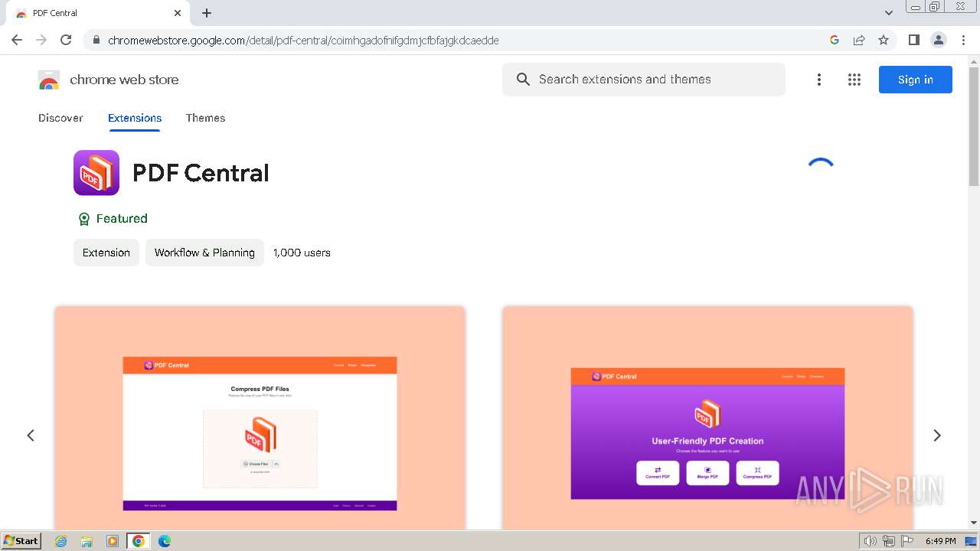Click the Featured badge

click(113, 219)
